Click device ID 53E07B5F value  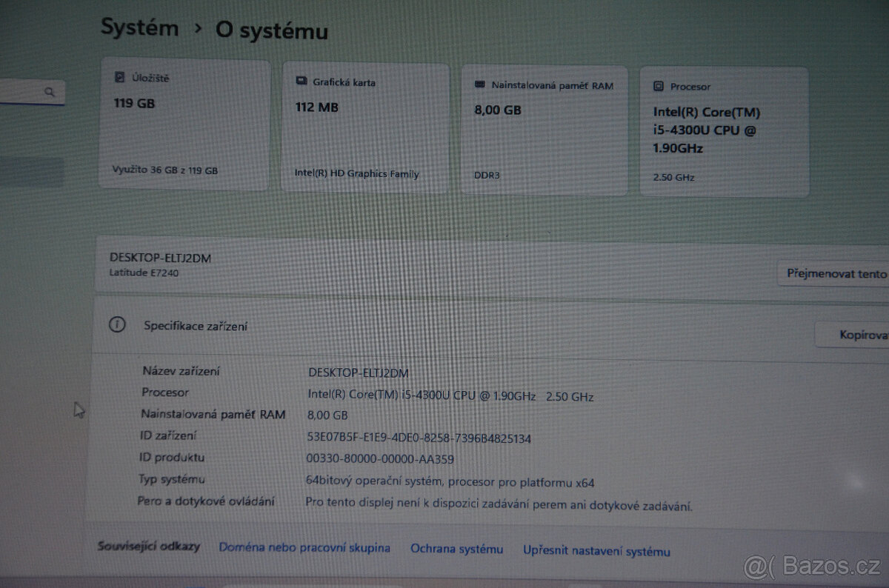(419, 438)
